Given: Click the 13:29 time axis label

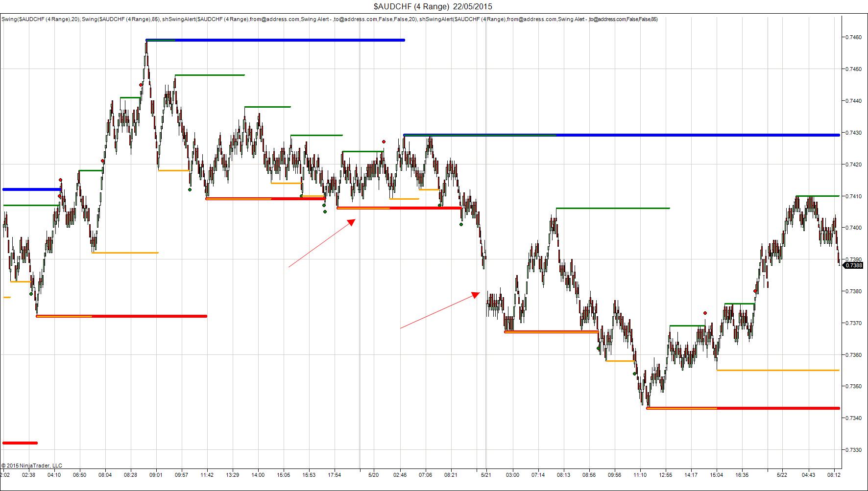Looking at the screenshot, I should [232, 475].
